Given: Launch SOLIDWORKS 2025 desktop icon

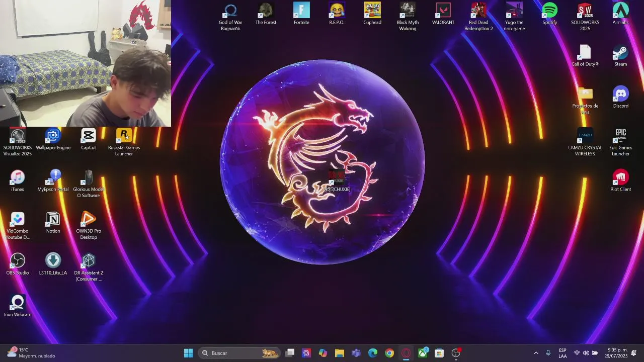Looking at the screenshot, I should [x=585, y=17].
